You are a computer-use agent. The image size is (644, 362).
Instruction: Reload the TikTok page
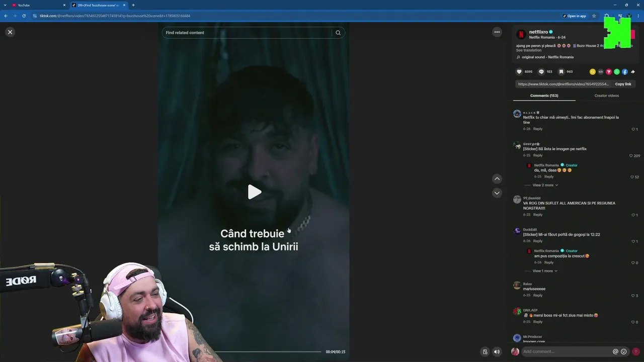tap(24, 16)
